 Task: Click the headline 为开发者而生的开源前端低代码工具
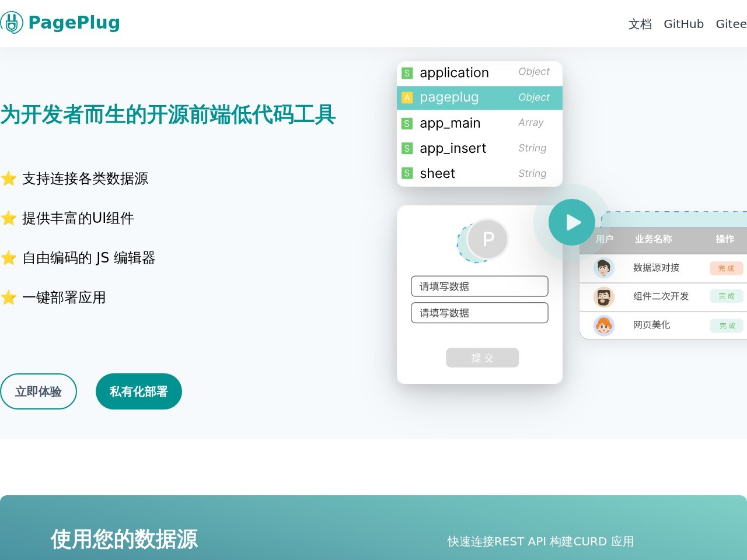[x=168, y=114]
